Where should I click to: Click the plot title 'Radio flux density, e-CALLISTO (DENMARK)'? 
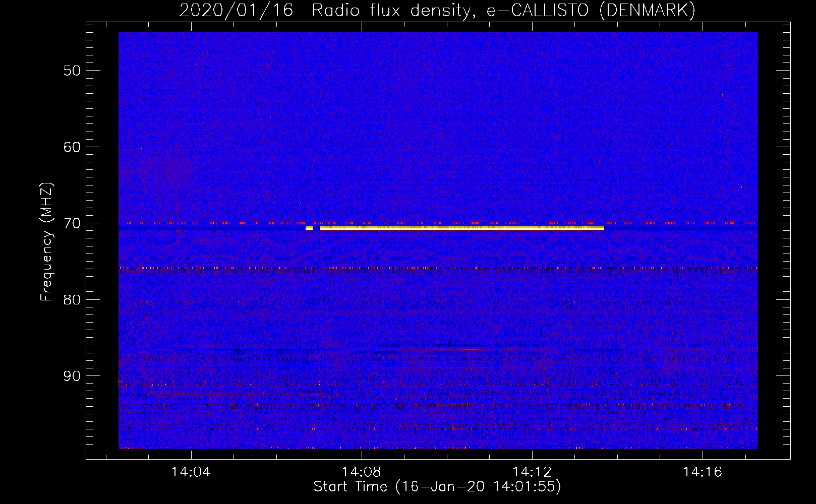pos(503,10)
